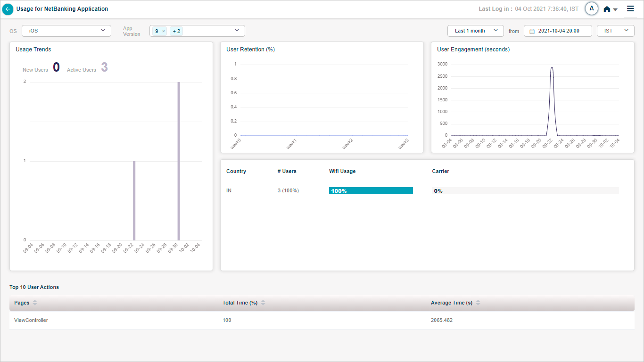Click the country code IN
Viewport: 644px width, 362px height.
229,190
